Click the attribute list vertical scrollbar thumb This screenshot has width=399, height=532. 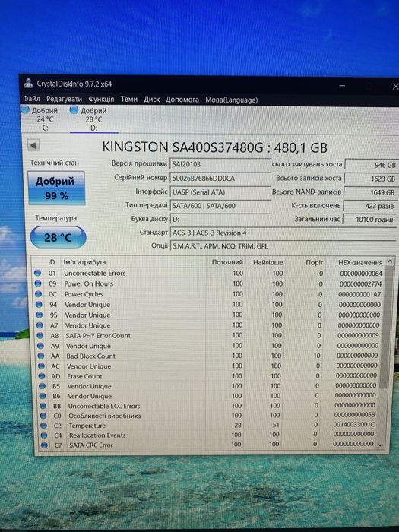(x=387, y=326)
